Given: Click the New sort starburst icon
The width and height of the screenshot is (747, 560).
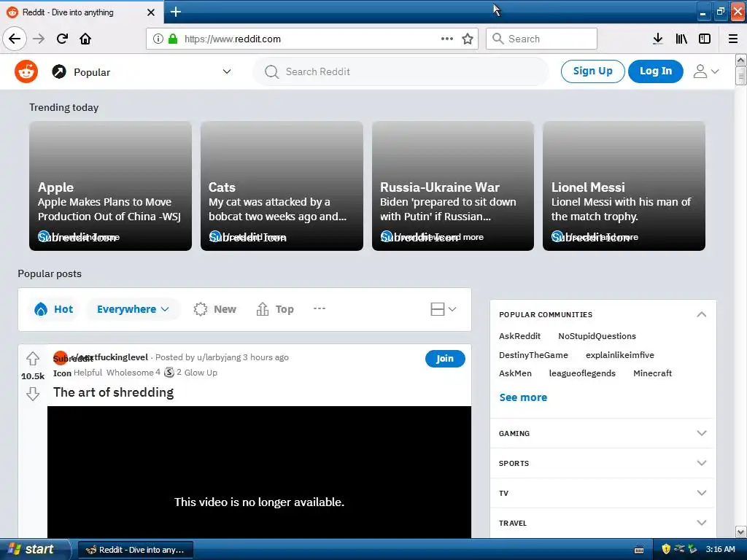Looking at the screenshot, I should click(201, 309).
